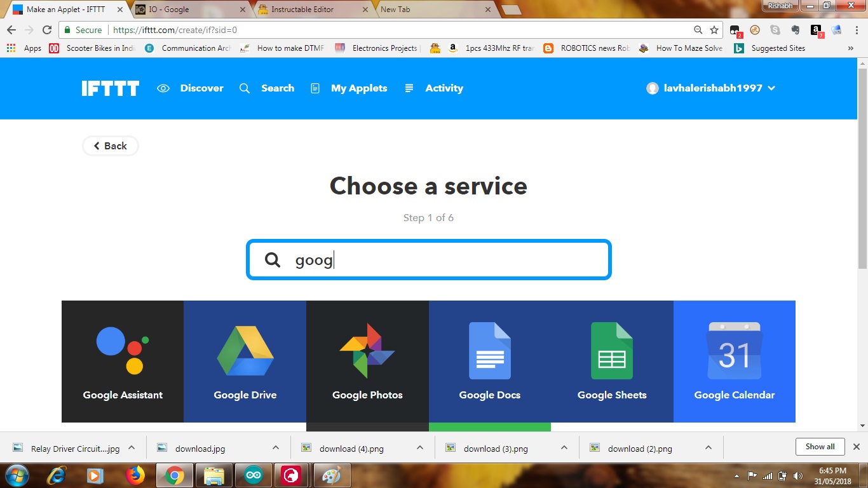Image resolution: width=868 pixels, height=488 pixels.
Task: Open the Tampermonkey extension with badge 2
Action: pos(735,30)
